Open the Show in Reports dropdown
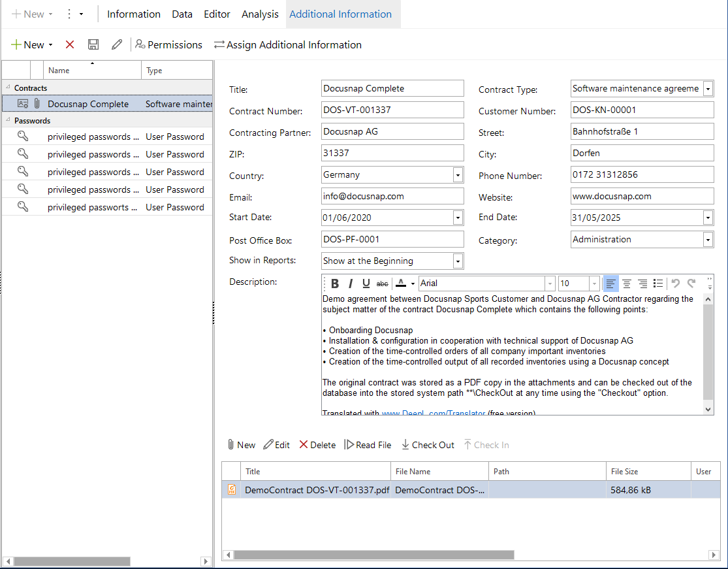 point(458,261)
